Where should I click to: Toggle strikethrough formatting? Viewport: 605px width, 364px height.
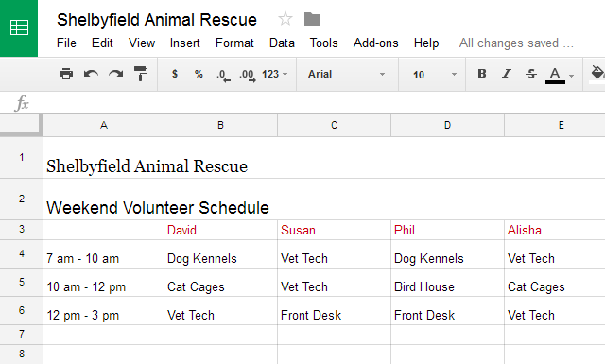531,74
